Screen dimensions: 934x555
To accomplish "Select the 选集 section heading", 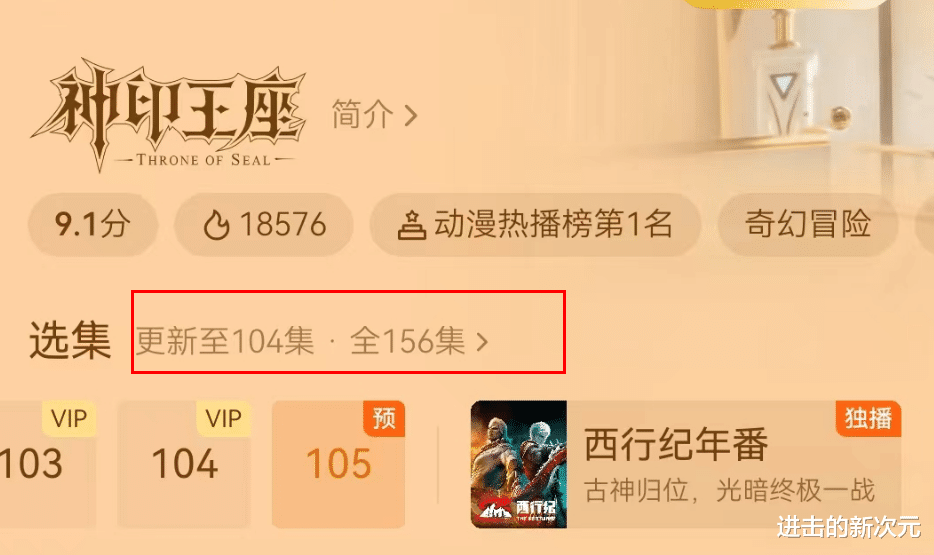I will pyautogui.click(x=70, y=340).
